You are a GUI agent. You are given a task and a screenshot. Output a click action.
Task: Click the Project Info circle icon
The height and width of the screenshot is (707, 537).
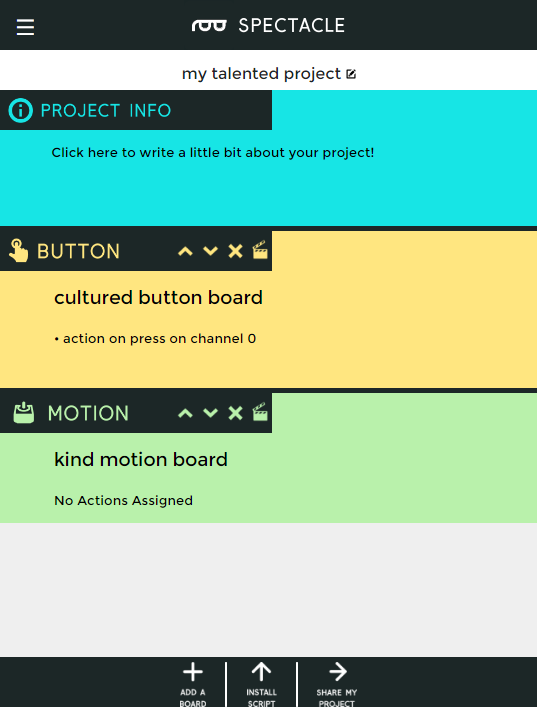point(21,110)
